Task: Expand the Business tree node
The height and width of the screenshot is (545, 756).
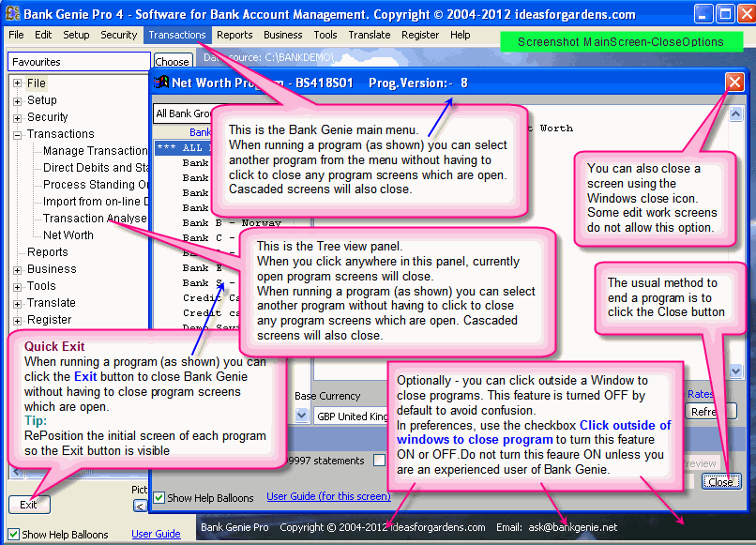Action: (18, 270)
